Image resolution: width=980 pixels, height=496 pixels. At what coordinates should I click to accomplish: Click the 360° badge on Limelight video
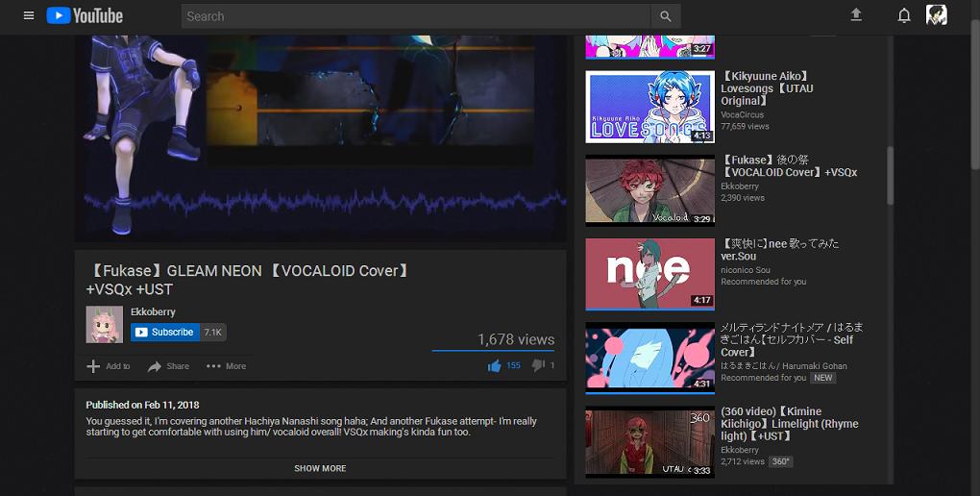780,461
